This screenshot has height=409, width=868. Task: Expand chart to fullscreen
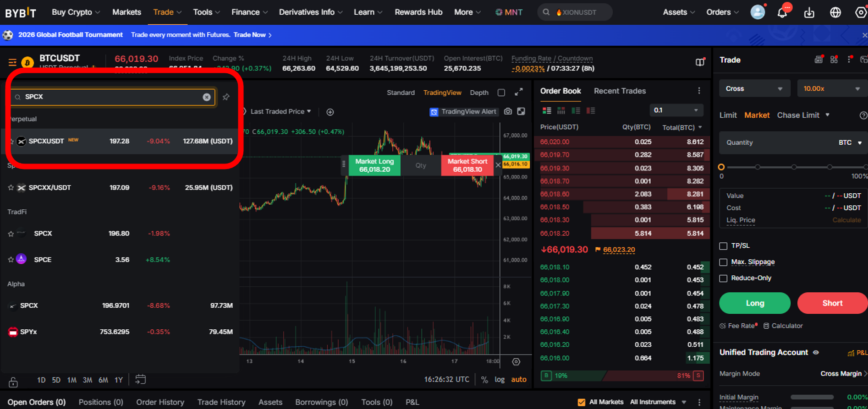tap(518, 93)
